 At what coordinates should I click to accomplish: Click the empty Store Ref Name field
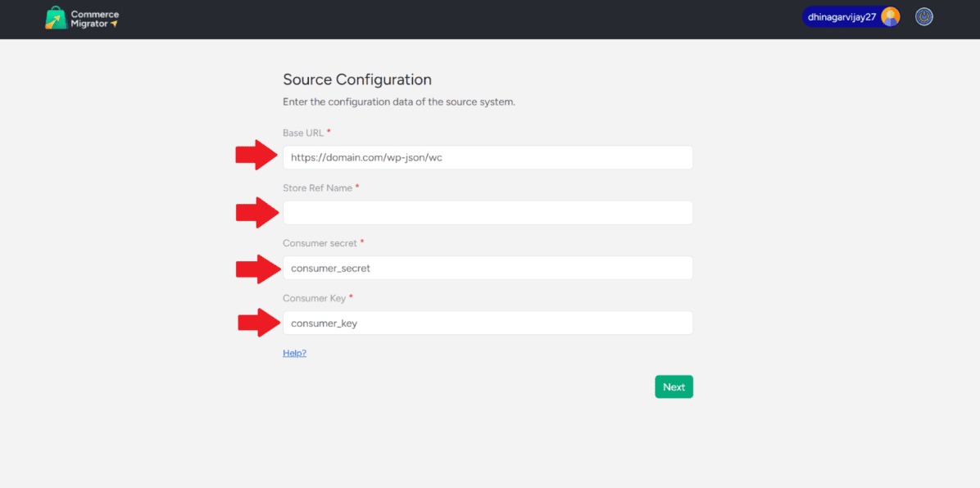pos(488,213)
